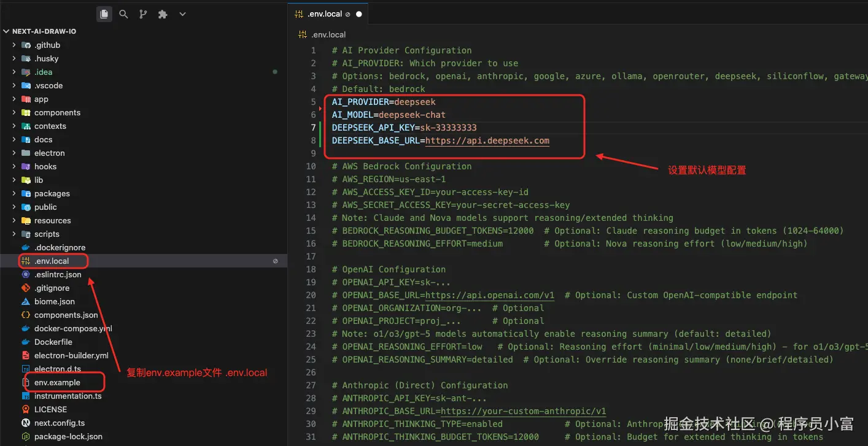
Task: Show additional views chevron next to Extensions
Action: tap(182, 13)
